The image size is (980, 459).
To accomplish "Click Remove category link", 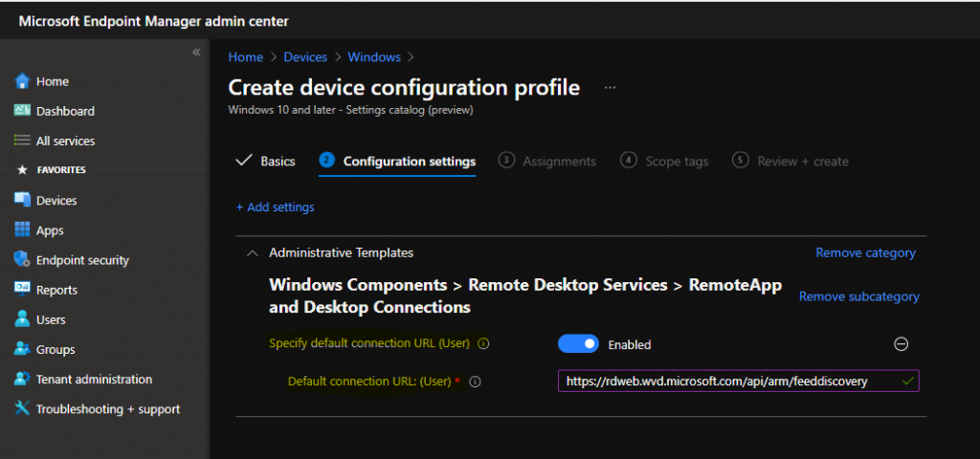I will pos(865,252).
